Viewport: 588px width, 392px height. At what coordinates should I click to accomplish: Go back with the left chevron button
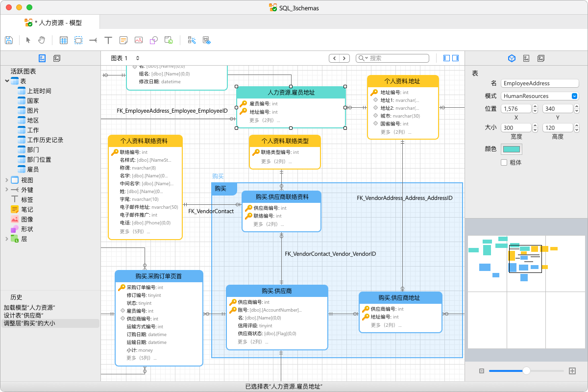click(335, 58)
